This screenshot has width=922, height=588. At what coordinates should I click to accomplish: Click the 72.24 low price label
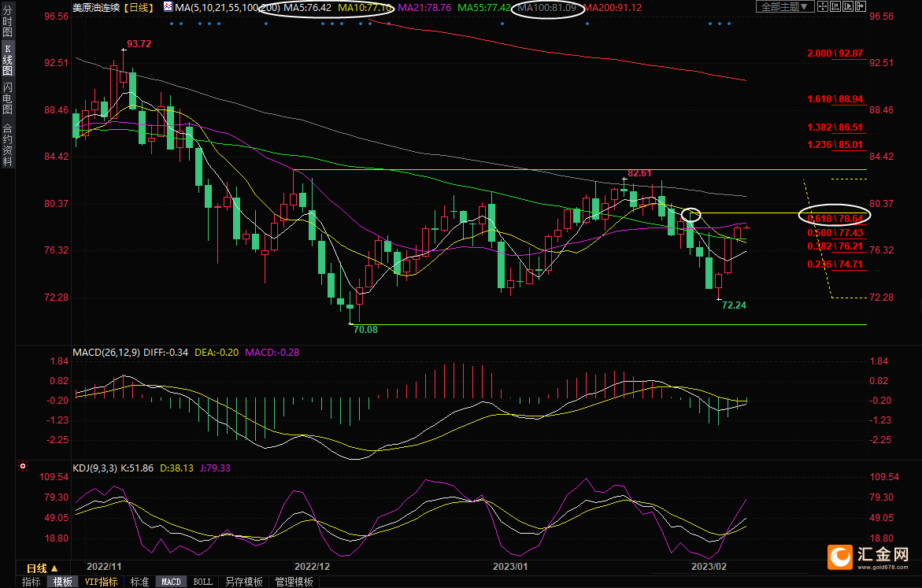tap(734, 305)
